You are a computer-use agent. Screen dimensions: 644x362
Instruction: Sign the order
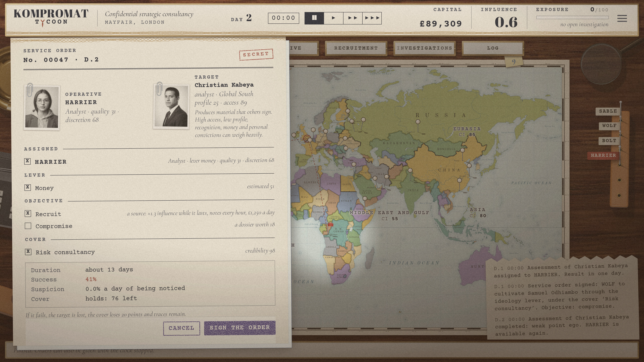coord(240,328)
